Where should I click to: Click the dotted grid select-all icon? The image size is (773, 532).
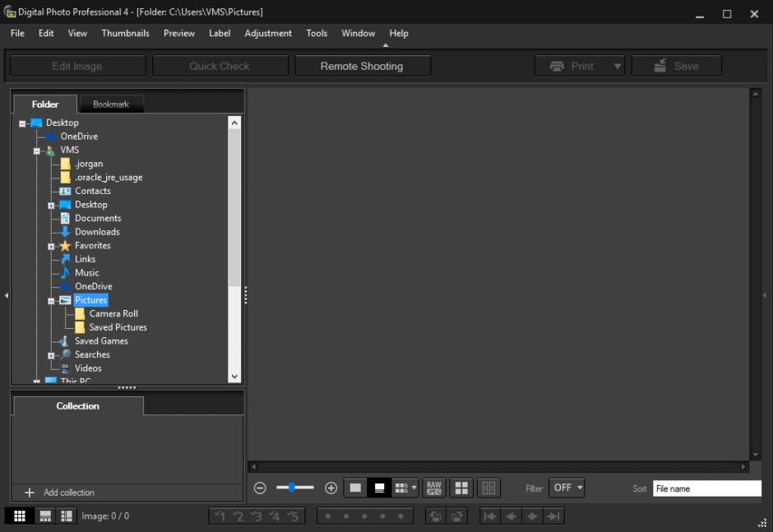coord(488,488)
